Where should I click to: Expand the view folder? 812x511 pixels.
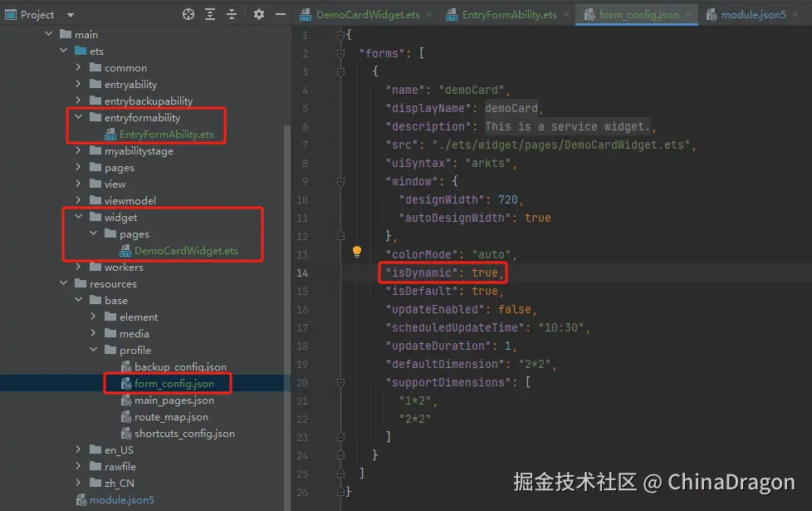pyautogui.click(x=78, y=183)
